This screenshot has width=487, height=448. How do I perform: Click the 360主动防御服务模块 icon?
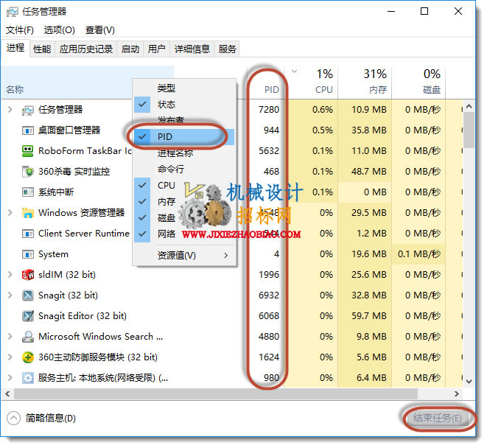pos(28,357)
